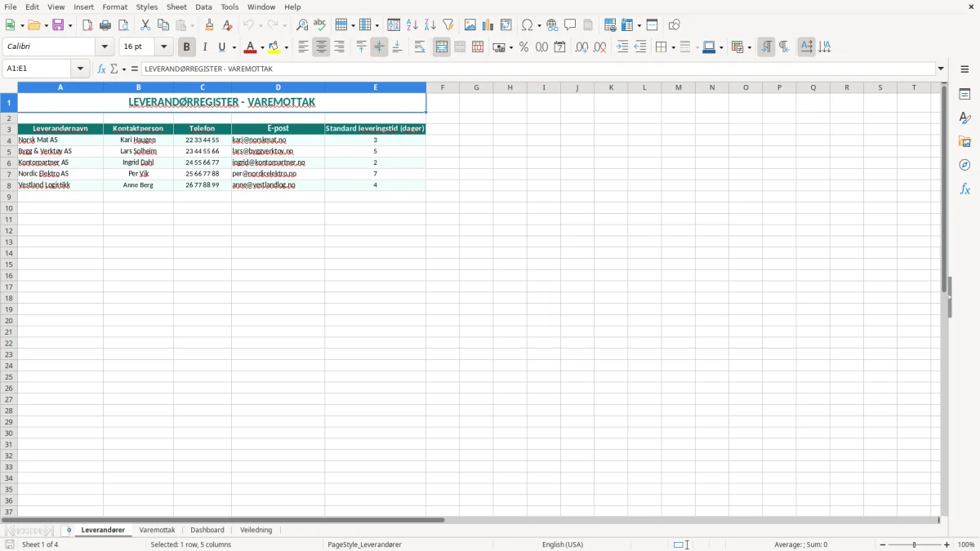The image size is (980, 551).
Task: Cut the selected cells
Action: point(145,25)
